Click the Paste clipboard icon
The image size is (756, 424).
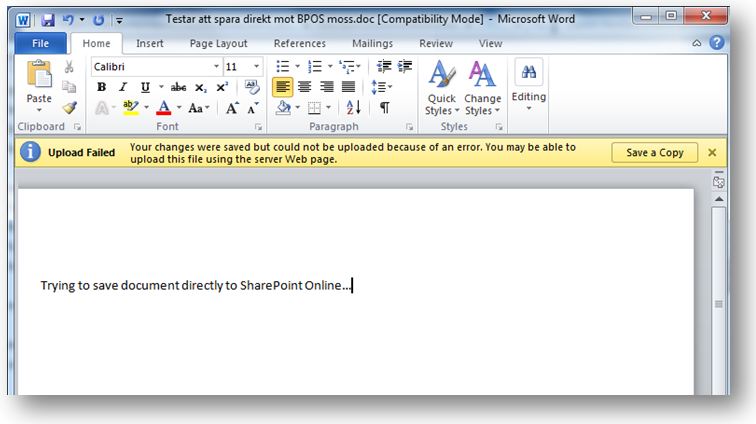coord(39,75)
